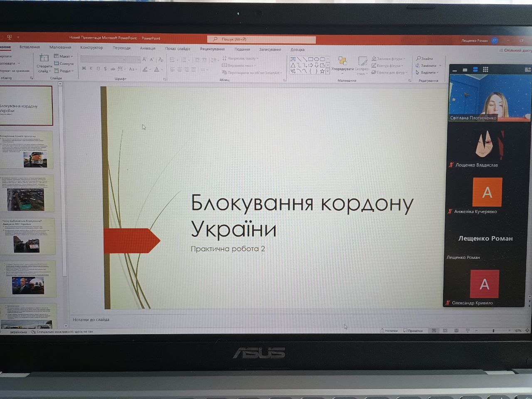Image resolution: width=532 pixels, height=399 pixels.
Task: Switch Zoom panel to speaker strip view
Action: tap(475, 69)
